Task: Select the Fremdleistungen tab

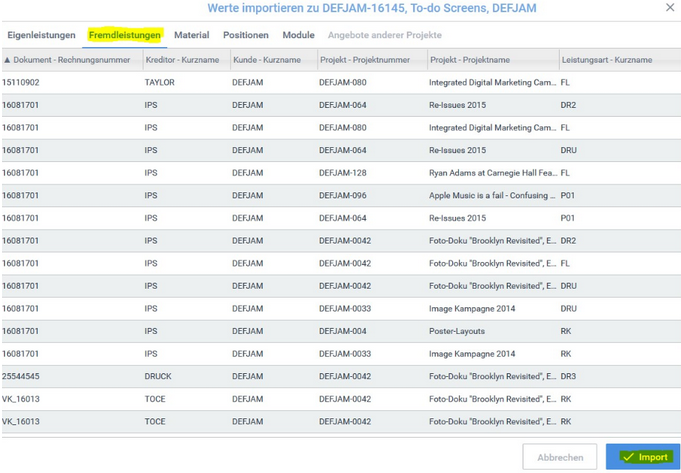Action: pyautogui.click(x=125, y=35)
